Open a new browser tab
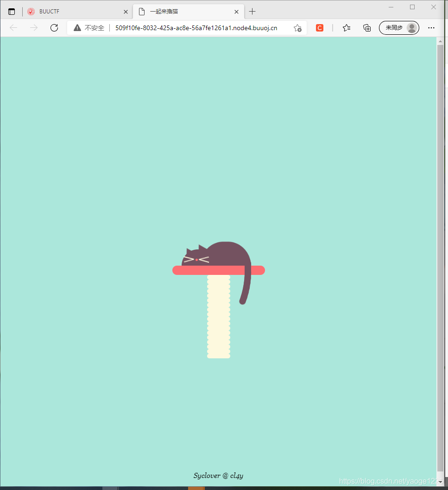The height and width of the screenshot is (490, 448). pos(252,12)
